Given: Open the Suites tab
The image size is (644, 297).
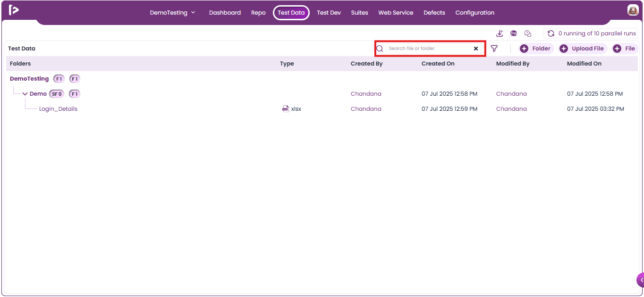Looking at the screenshot, I should click(x=359, y=13).
